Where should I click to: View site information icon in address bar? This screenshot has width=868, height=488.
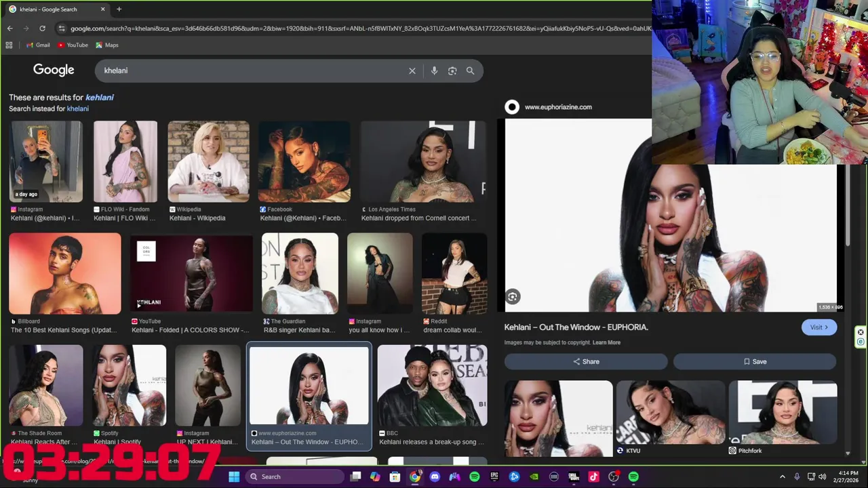62,28
